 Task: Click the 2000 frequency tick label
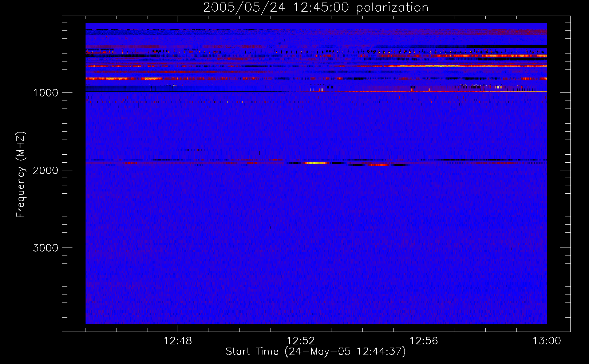[46, 170]
